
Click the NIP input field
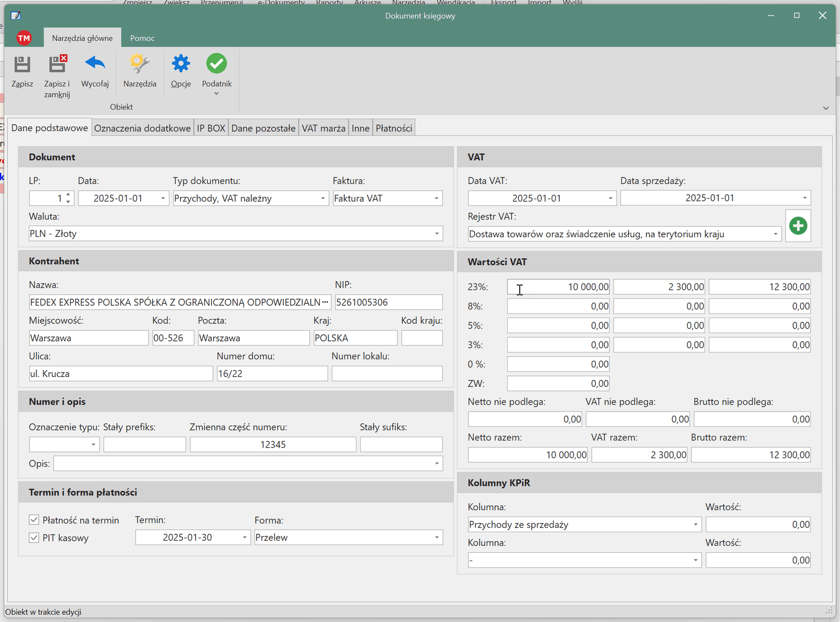coord(388,302)
